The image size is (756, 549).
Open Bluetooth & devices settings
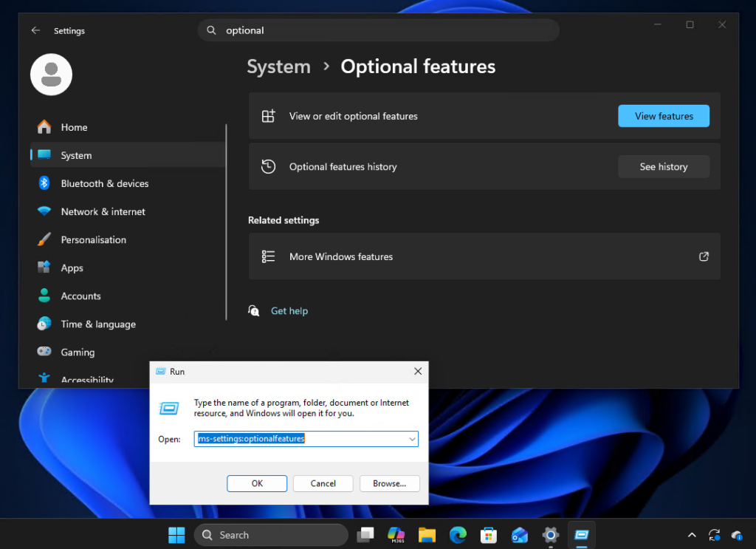coord(128,183)
